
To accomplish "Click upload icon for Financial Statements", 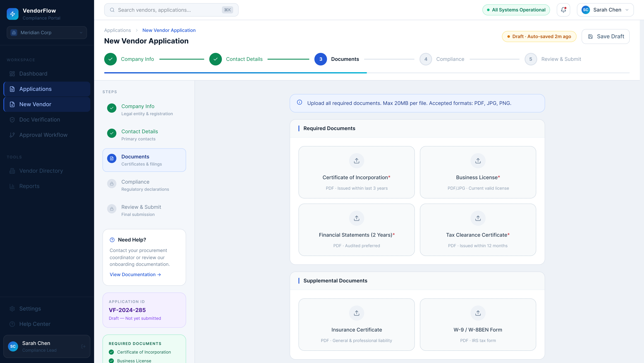I will (x=356, y=218).
